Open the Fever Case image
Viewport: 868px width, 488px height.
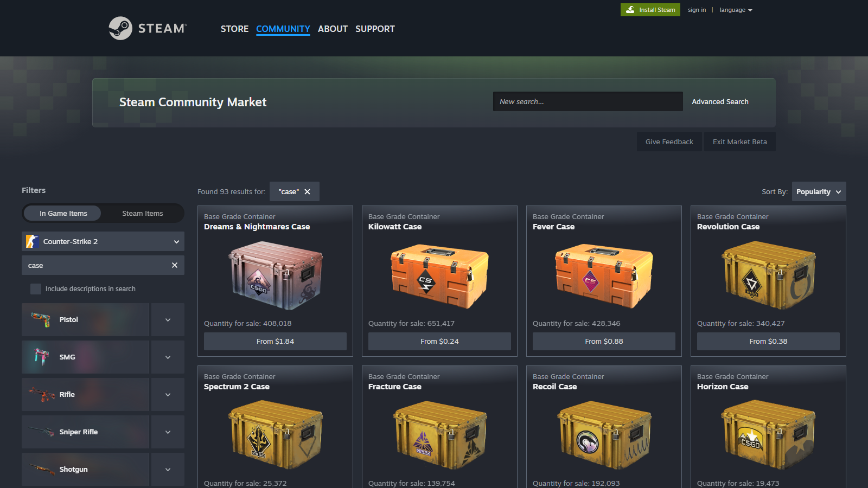(x=604, y=275)
